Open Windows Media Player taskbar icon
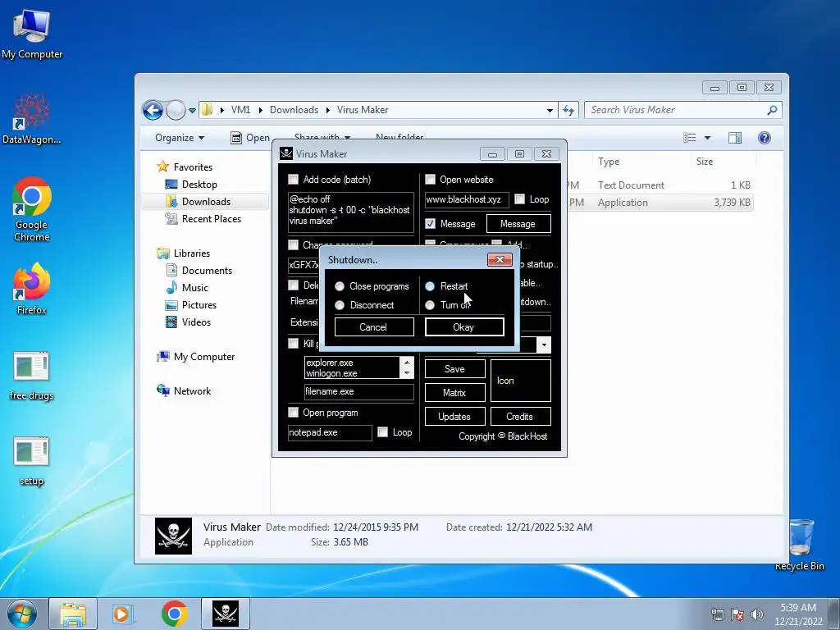 (x=123, y=614)
